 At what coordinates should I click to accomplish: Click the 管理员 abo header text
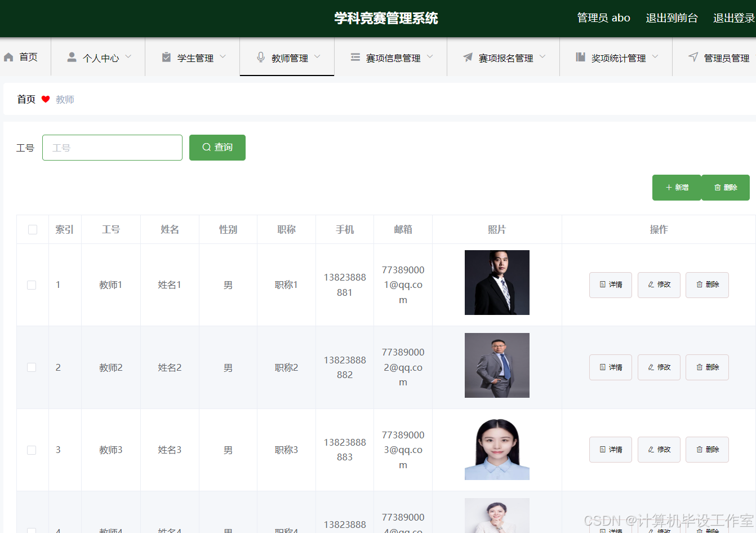pyautogui.click(x=604, y=18)
